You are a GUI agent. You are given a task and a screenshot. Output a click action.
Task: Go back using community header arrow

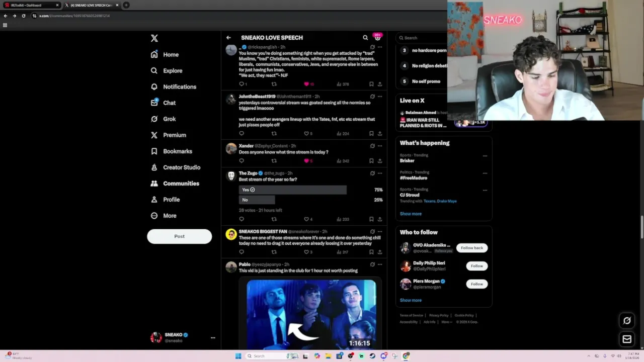[x=228, y=38]
